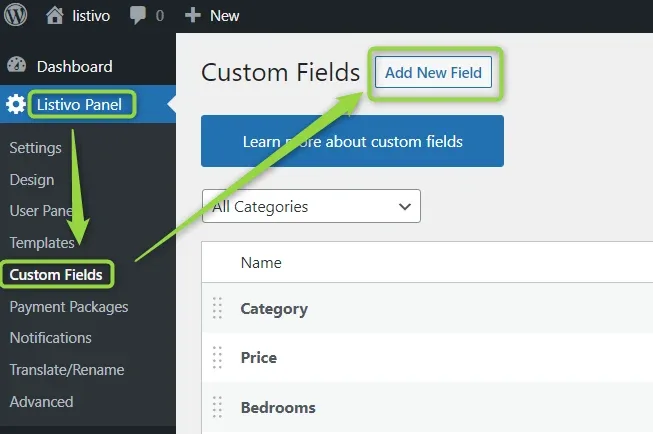The image size is (653, 434).
Task: Open the Listivo Panel menu
Action: tap(79, 105)
